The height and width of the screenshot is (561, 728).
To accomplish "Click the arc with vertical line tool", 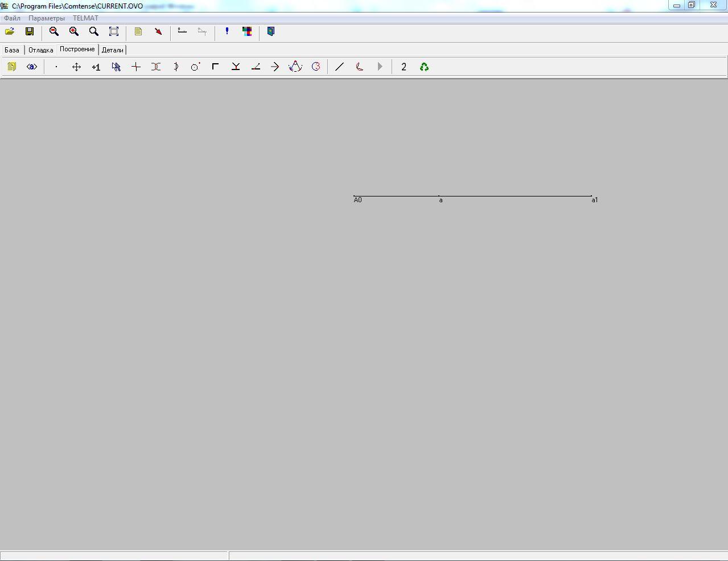I will [176, 67].
